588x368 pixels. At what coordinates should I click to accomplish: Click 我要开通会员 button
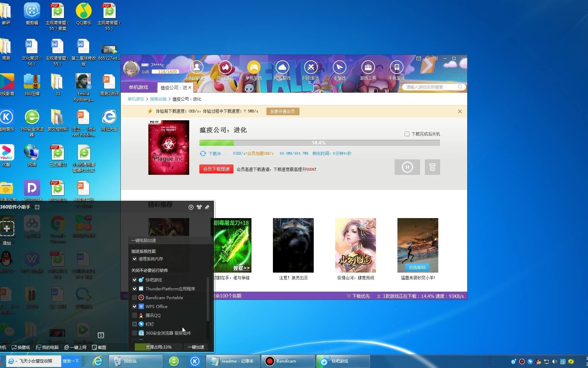(283, 111)
